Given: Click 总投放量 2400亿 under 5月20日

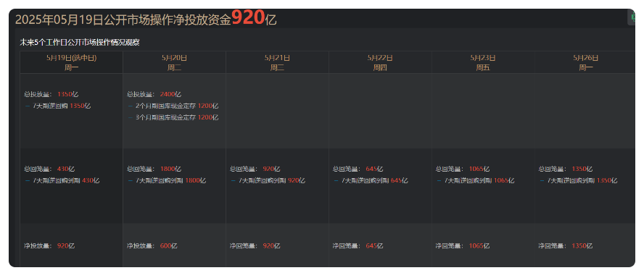Looking at the screenshot, I should [x=154, y=94].
